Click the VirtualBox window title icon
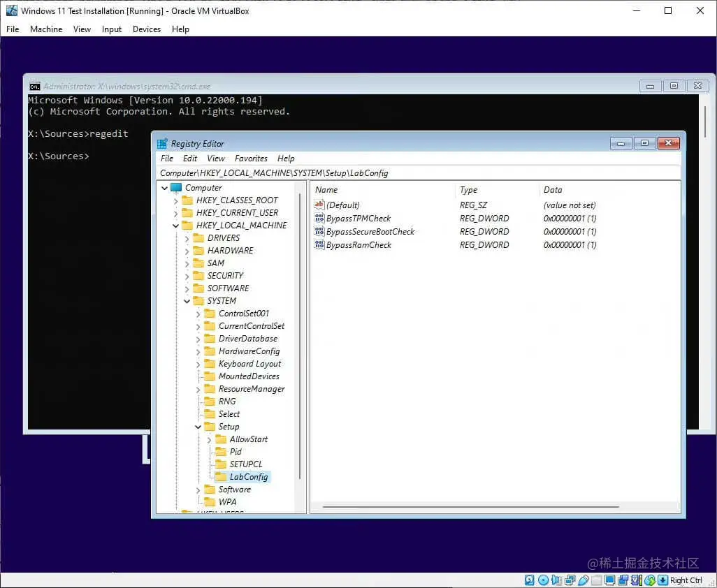Viewport: 717px width, 588px height. [x=11, y=10]
